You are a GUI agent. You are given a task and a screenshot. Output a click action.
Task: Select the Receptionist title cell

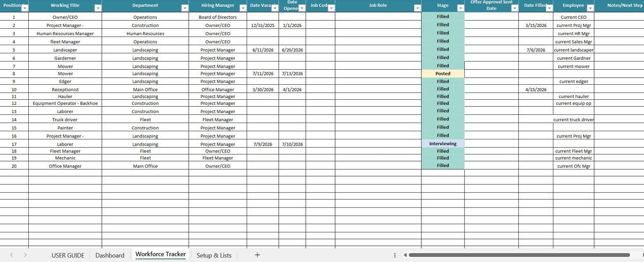coord(65,89)
